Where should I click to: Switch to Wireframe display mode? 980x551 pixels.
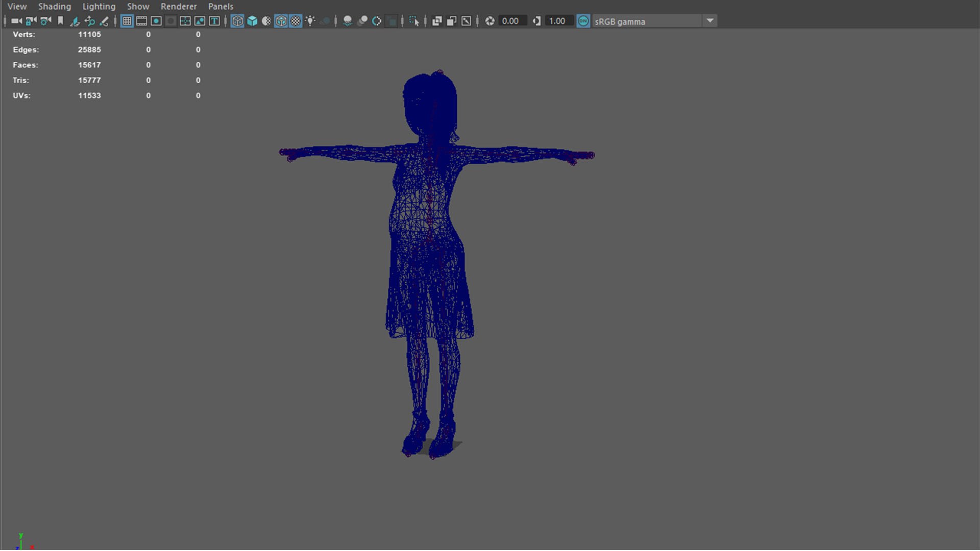point(237,21)
